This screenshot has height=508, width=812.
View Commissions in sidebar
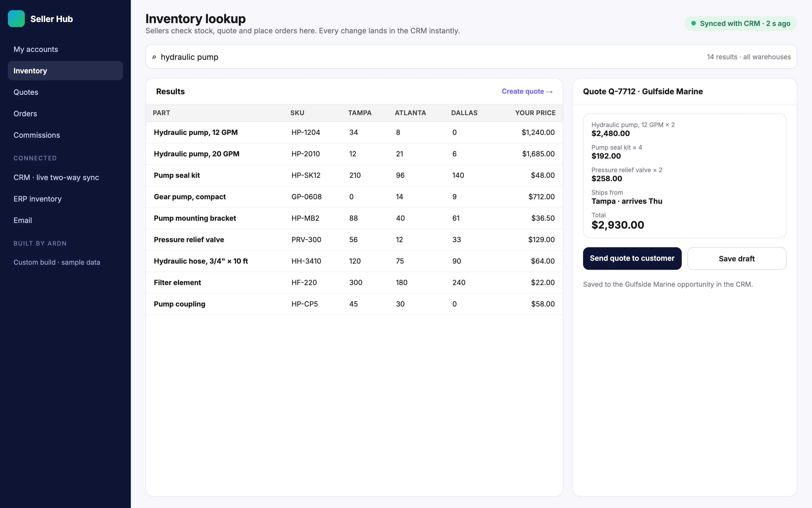pos(65,135)
